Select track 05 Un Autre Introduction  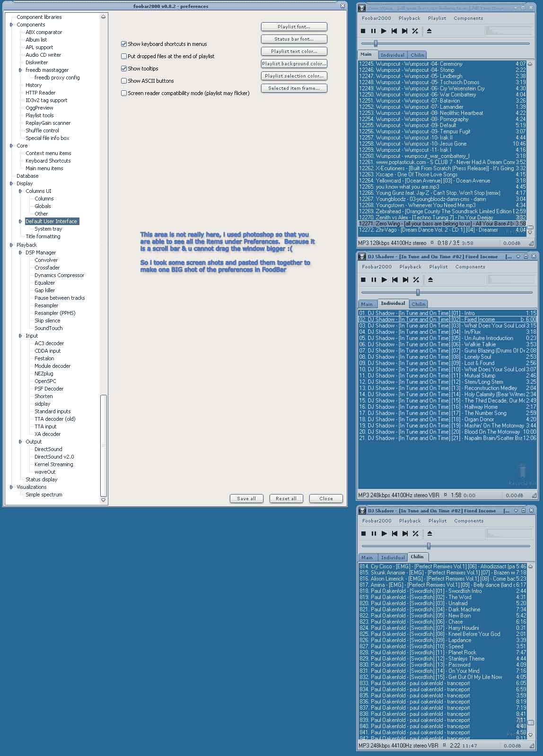pyautogui.click(x=447, y=338)
